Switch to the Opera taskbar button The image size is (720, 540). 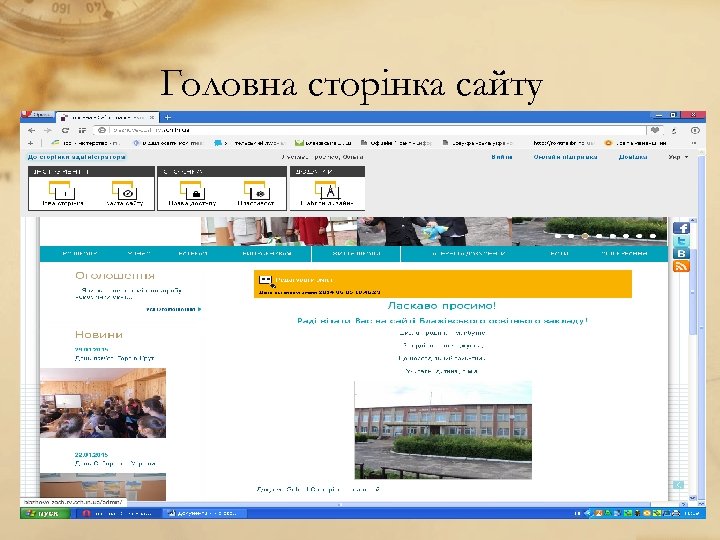[118, 513]
